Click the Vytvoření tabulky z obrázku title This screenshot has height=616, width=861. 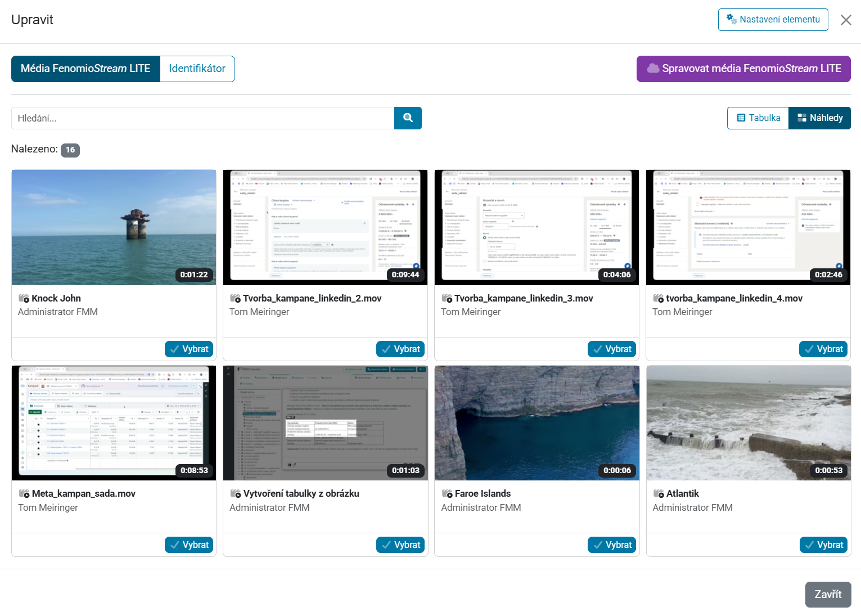[301, 493]
